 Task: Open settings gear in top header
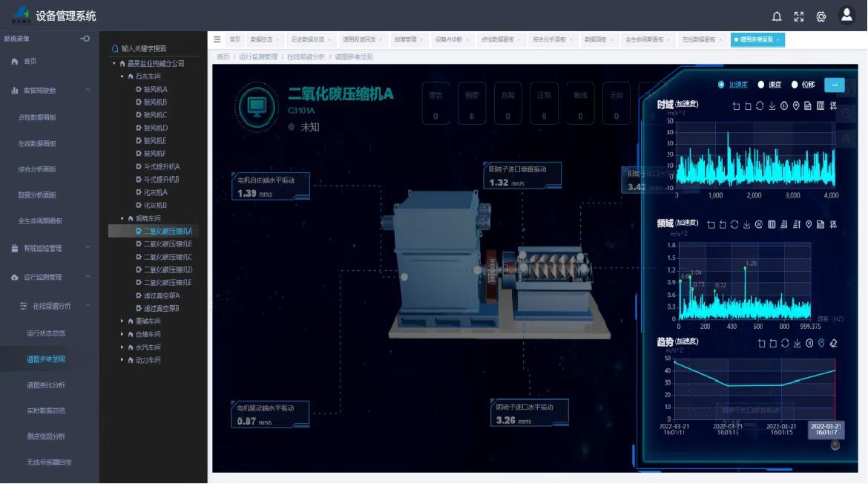(x=821, y=16)
